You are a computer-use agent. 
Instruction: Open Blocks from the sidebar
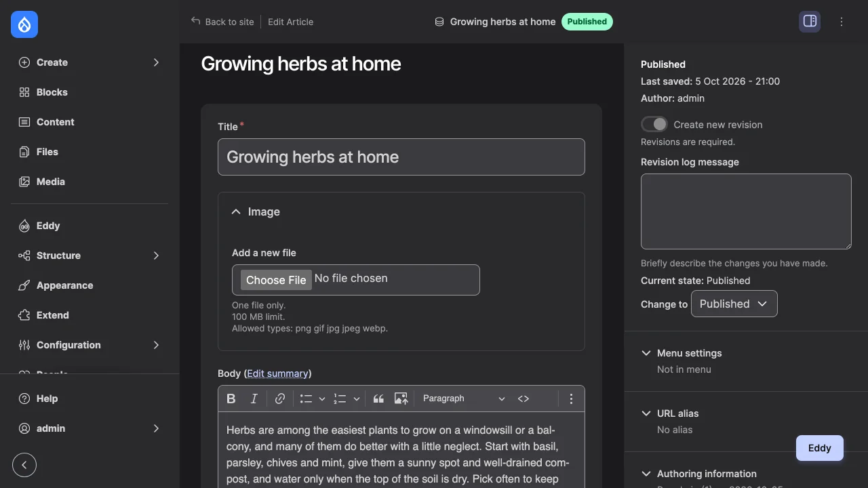tap(90, 92)
